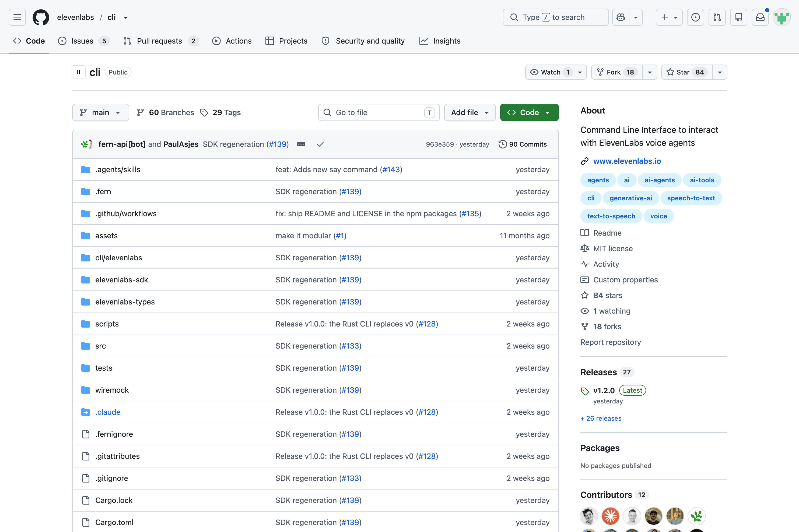Open the user avatar menu
Viewport: 799px width, 532px height.
pos(782,17)
